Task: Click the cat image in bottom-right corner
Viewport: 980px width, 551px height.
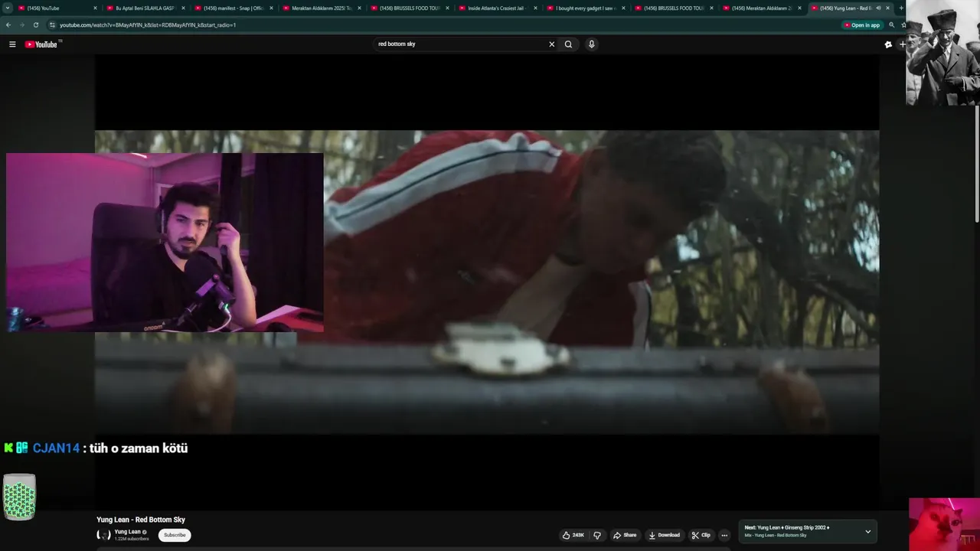Action: click(944, 524)
